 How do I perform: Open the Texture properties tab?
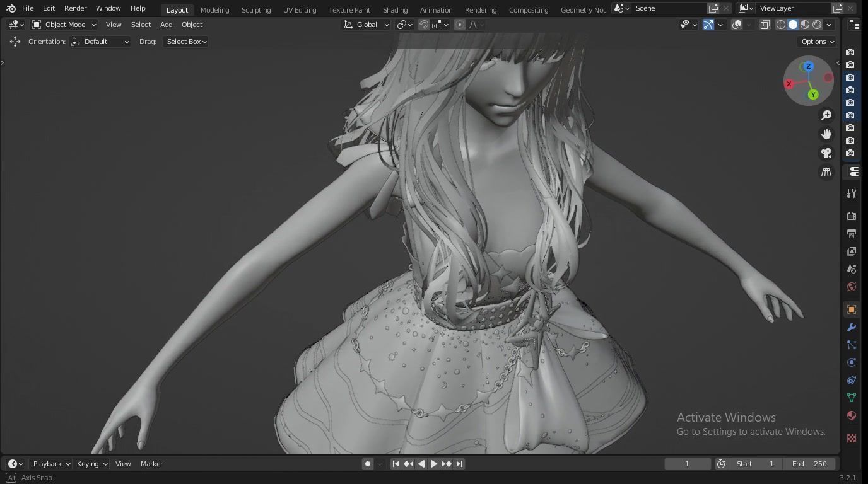[x=852, y=438]
